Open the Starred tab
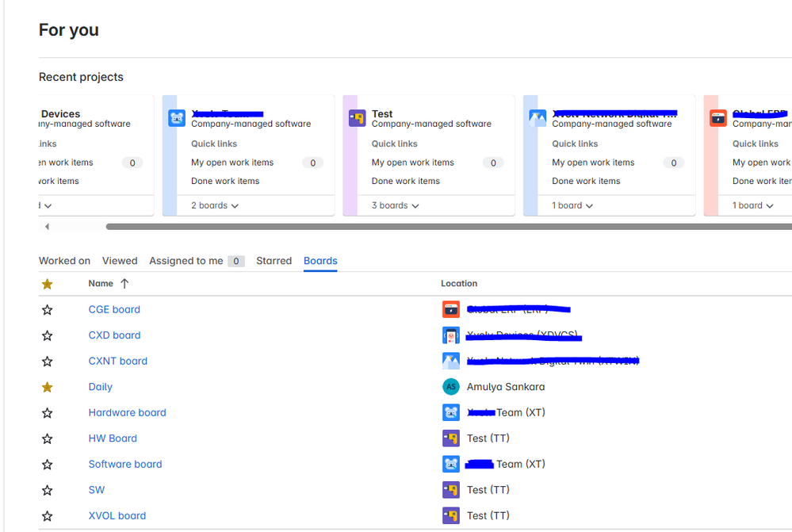The width and height of the screenshot is (792, 532). (274, 261)
